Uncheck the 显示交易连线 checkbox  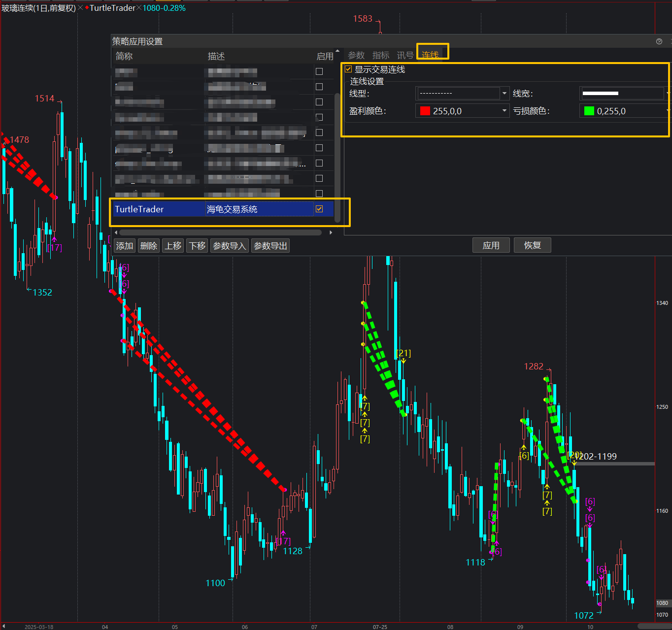point(349,69)
